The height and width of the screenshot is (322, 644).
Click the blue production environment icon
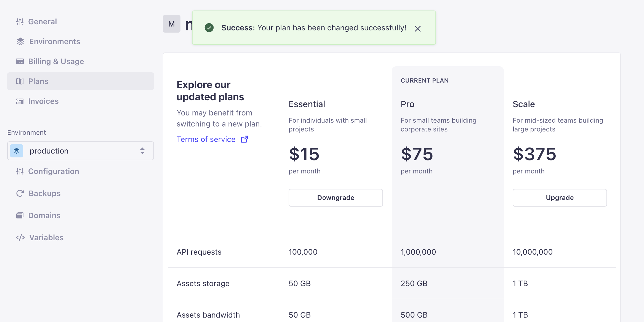click(17, 151)
